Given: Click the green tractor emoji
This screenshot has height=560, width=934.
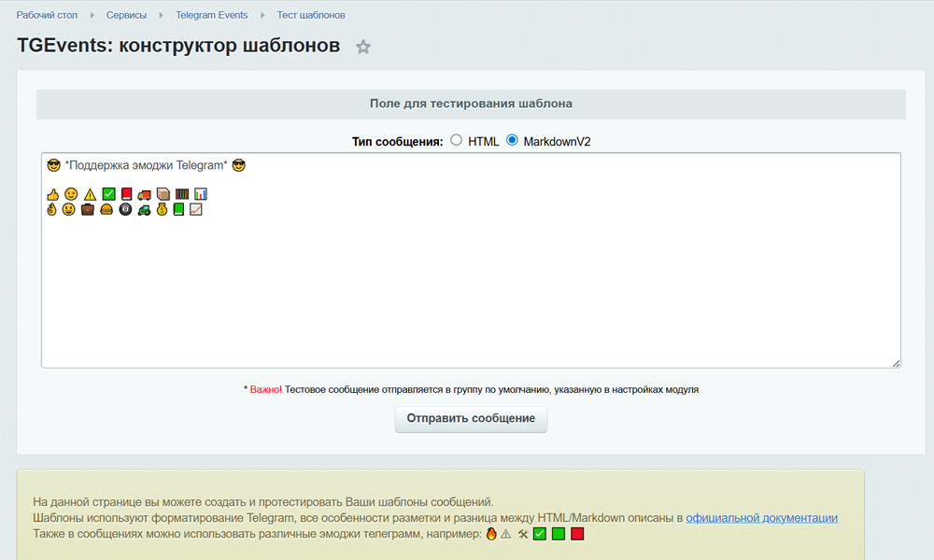Looking at the screenshot, I should coord(144,209).
